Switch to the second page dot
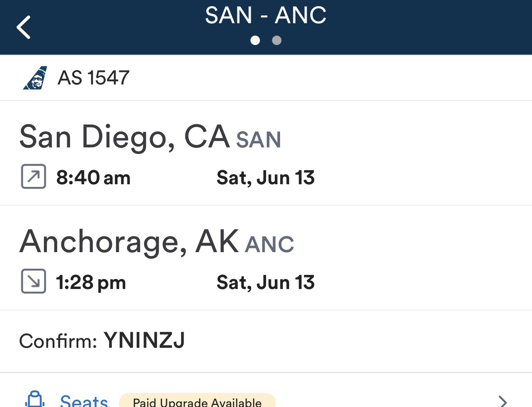 (x=277, y=40)
